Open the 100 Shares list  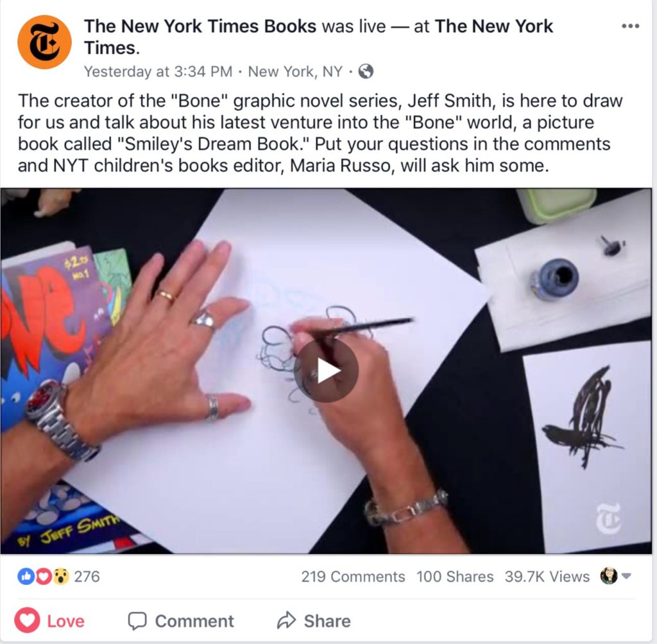point(455,577)
